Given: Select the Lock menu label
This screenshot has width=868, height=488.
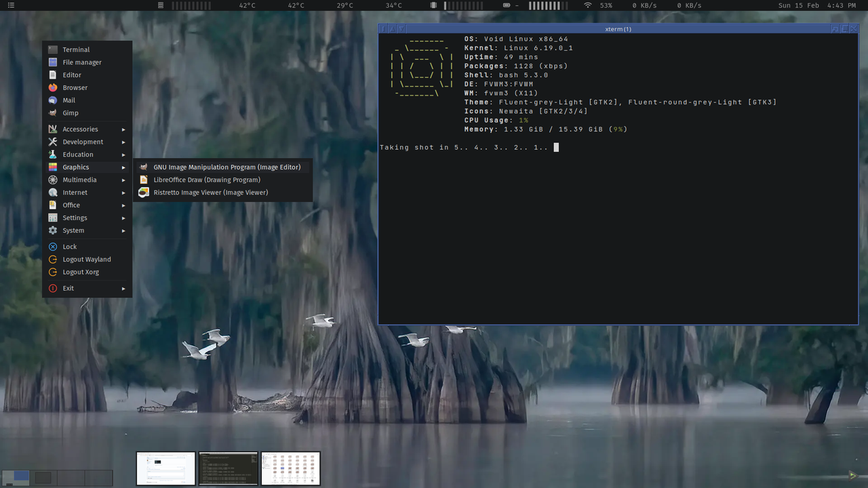Looking at the screenshot, I should coord(70,247).
